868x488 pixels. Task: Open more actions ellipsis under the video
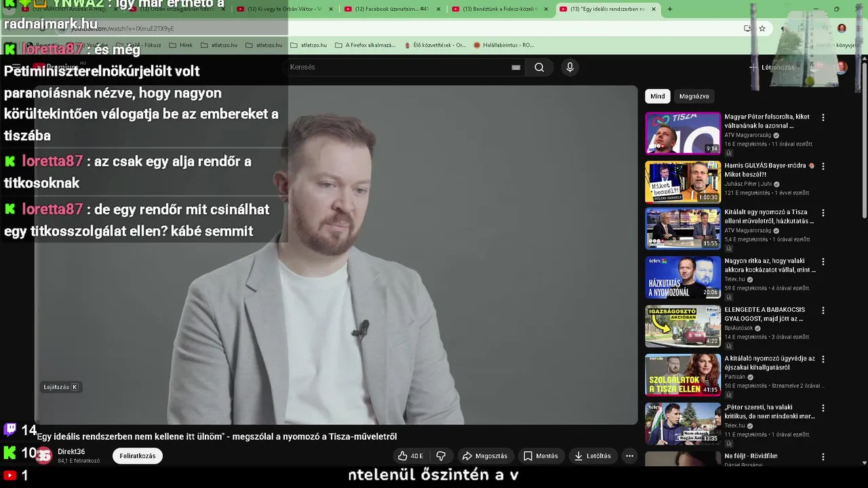tap(629, 456)
